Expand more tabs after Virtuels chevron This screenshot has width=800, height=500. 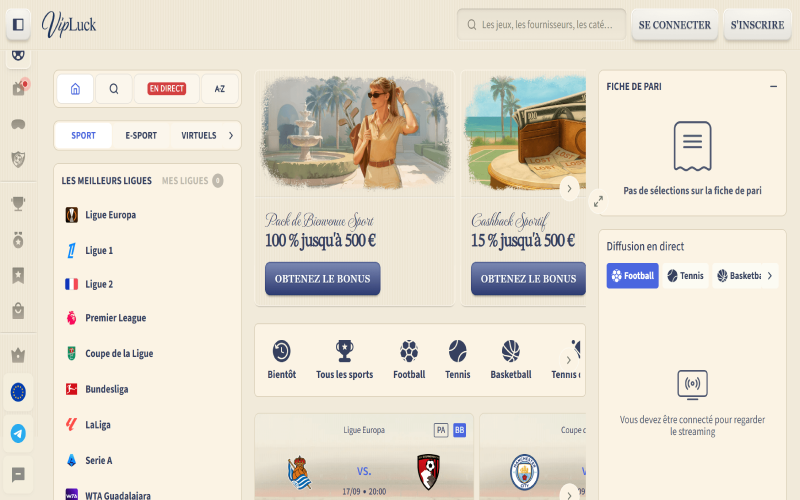point(231,136)
